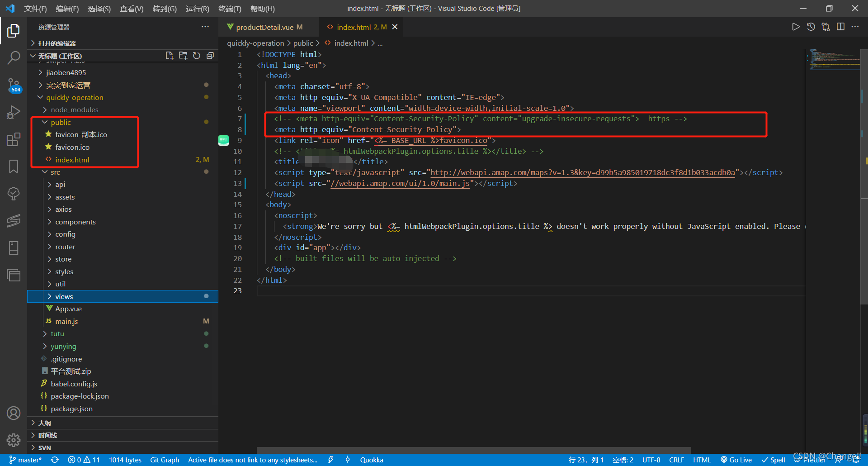Click the editor horizontal scrollbar
The image size is (868, 466).
pyautogui.click(x=474, y=450)
